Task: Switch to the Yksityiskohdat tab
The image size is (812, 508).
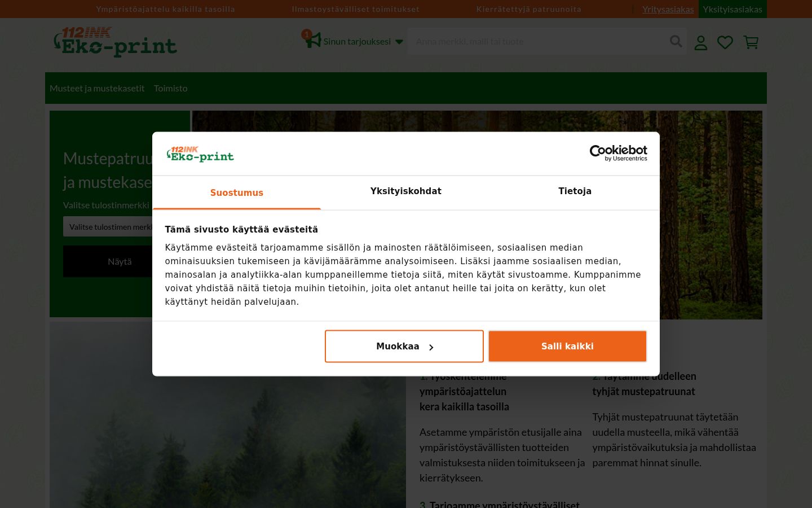Action: (x=406, y=191)
